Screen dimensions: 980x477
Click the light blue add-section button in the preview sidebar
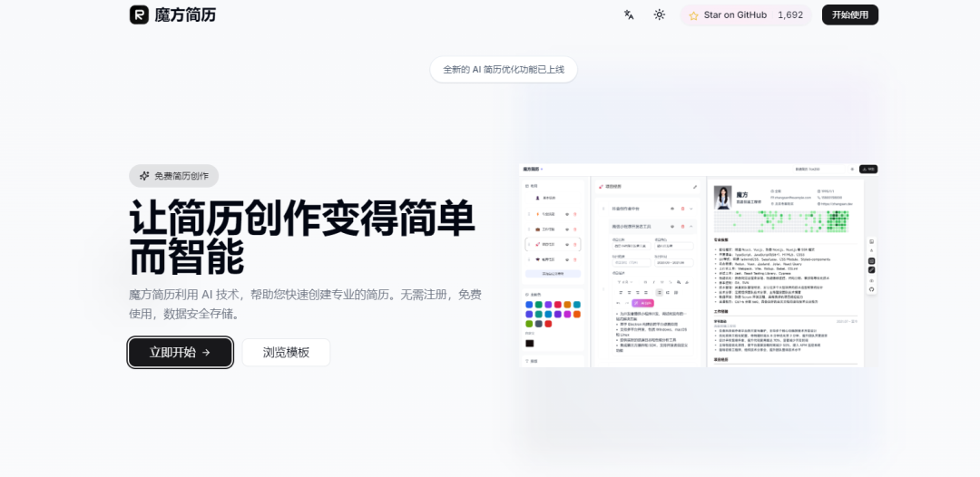pos(554,274)
